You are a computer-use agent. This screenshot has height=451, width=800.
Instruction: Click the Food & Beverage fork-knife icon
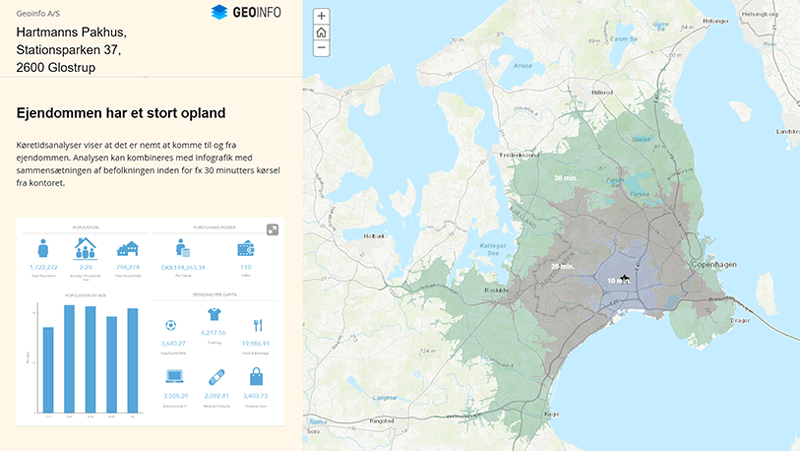coord(257,325)
